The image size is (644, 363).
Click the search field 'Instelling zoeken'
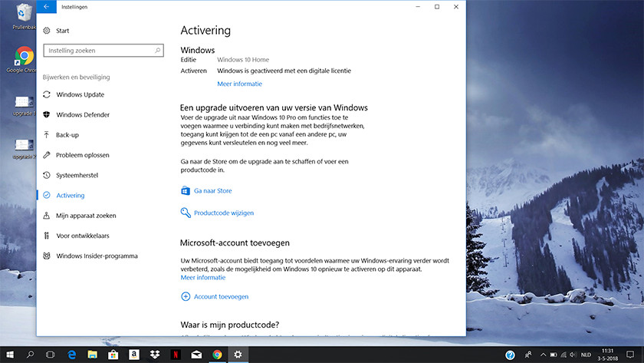pyautogui.click(x=103, y=51)
